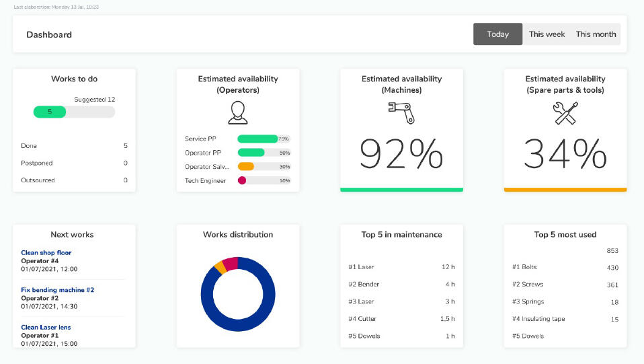Screen dimensions: 644x364
Task: Click the Operator PP 50% bar
Action: [263, 153]
